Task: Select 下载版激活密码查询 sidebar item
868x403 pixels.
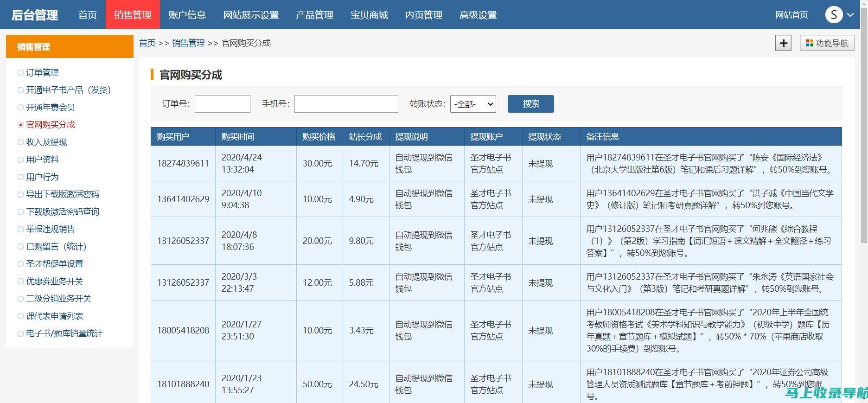Action: coord(63,211)
